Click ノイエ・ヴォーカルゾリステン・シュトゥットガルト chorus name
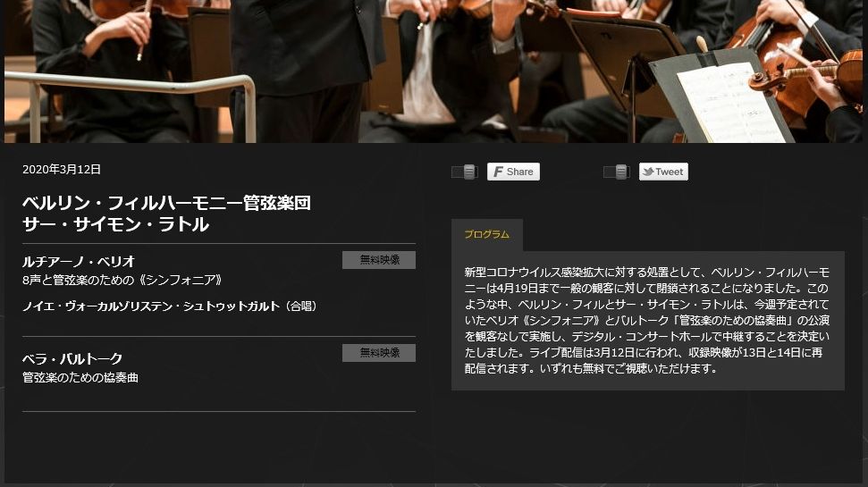868x487 pixels. coord(151,306)
